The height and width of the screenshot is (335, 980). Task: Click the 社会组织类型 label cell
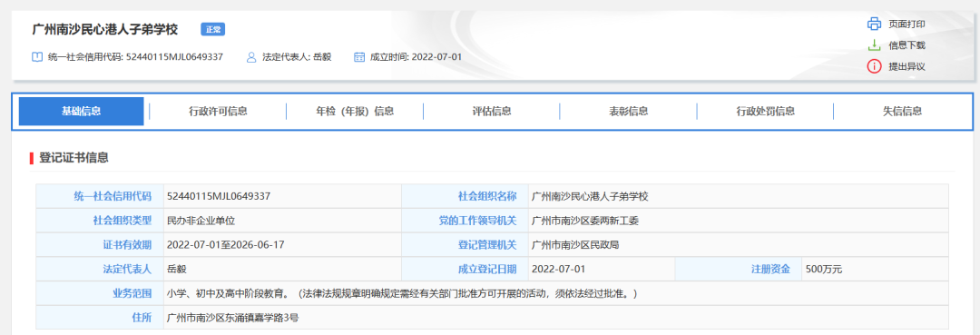pos(100,221)
